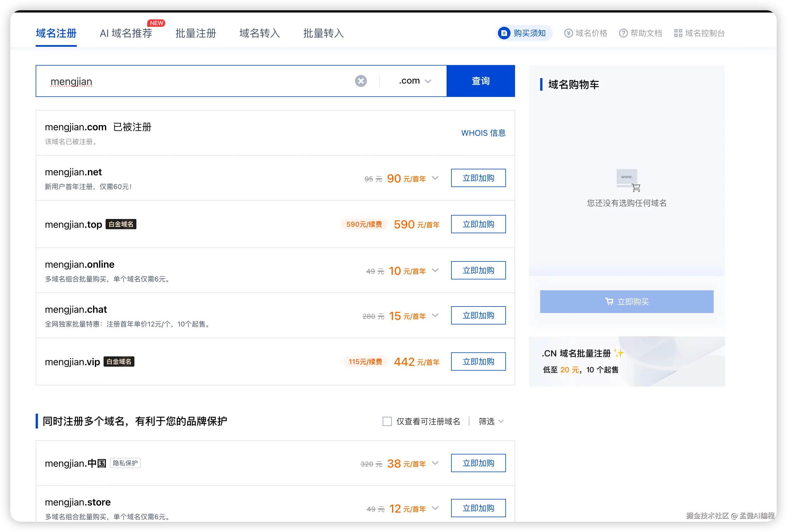
Task: Open 购买须知 purchase notice icon button
Action: tap(504, 33)
